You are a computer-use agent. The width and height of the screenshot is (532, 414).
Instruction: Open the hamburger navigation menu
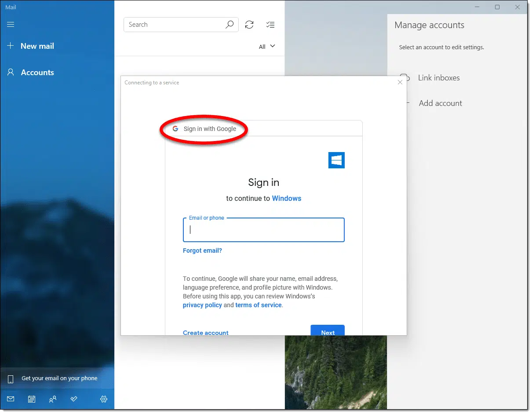[11, 25]
